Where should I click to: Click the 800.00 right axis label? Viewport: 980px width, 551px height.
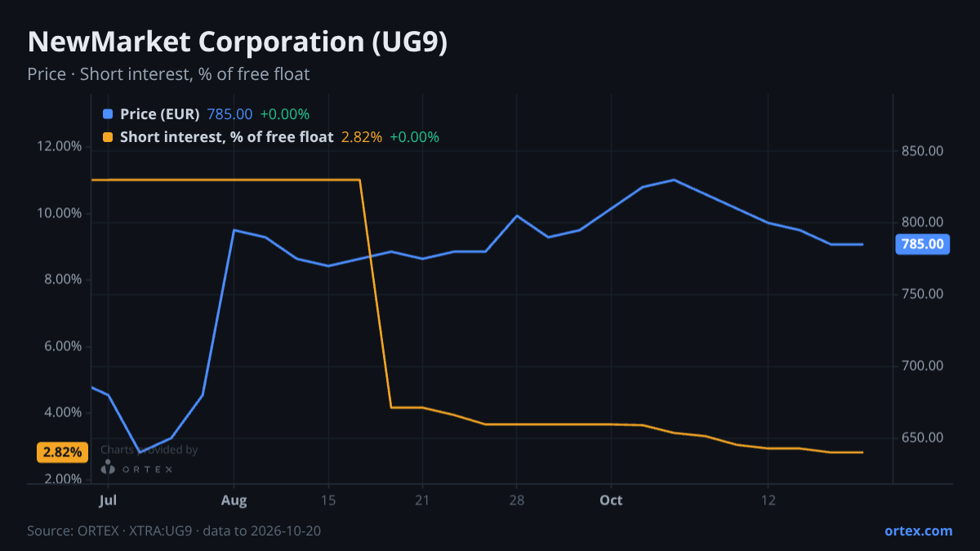tap(923, 222)
